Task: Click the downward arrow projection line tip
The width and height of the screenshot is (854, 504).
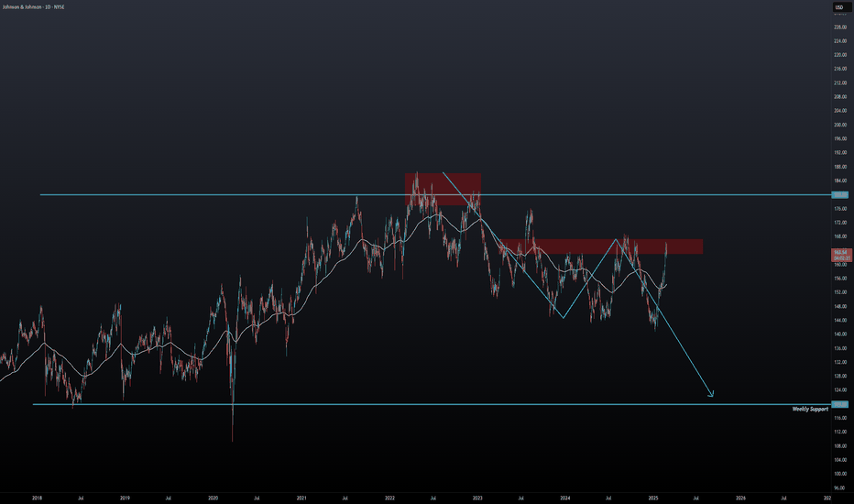Action: 711,394
